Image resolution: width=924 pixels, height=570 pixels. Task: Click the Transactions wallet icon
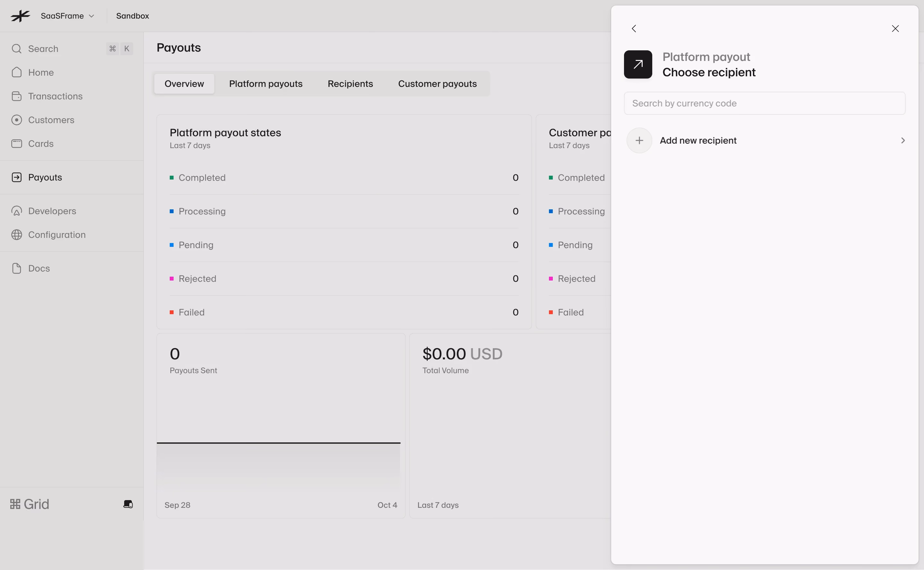17,96
